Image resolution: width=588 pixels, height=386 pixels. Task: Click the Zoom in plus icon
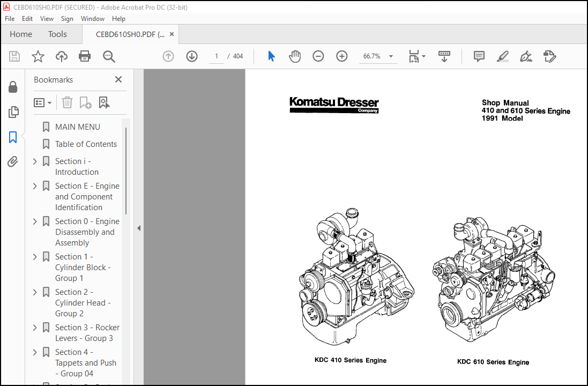click(x=341, y=56)
